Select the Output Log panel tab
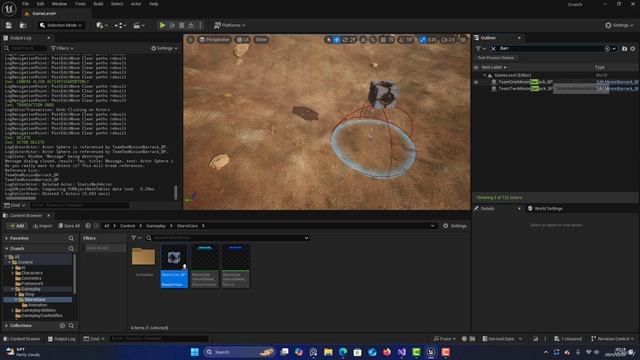The image size is (640, 360). click(20, 38)
